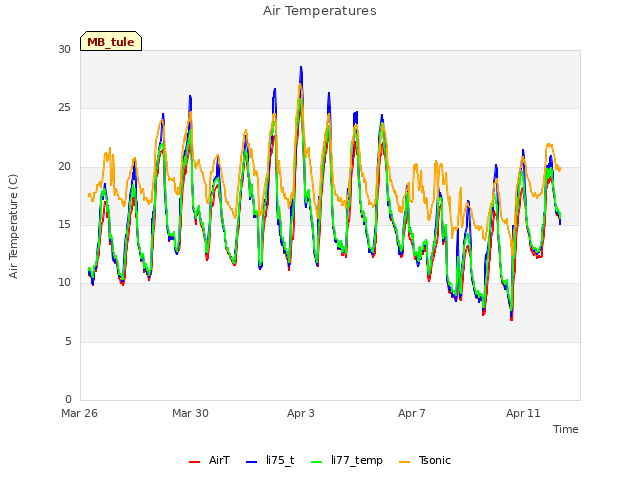Click the final orange Tsonic peak after Apr 11
Viewport: 640px width, 480px height.
click(x=549, y=144)
